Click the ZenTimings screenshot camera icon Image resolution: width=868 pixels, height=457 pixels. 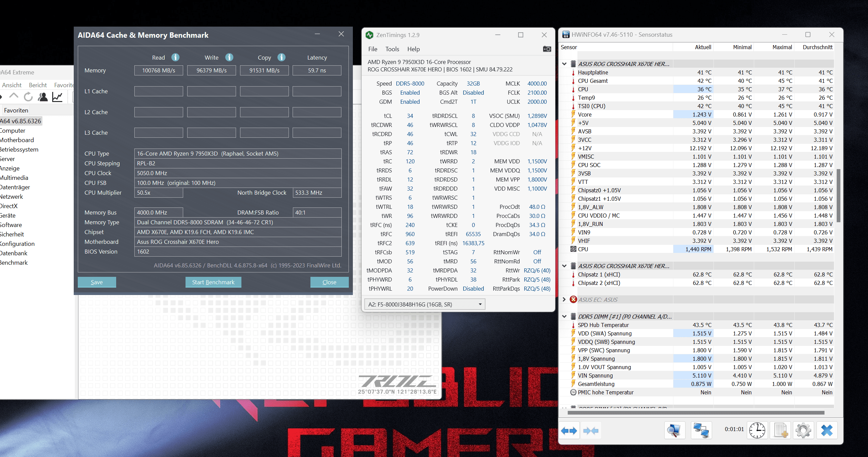546,49
